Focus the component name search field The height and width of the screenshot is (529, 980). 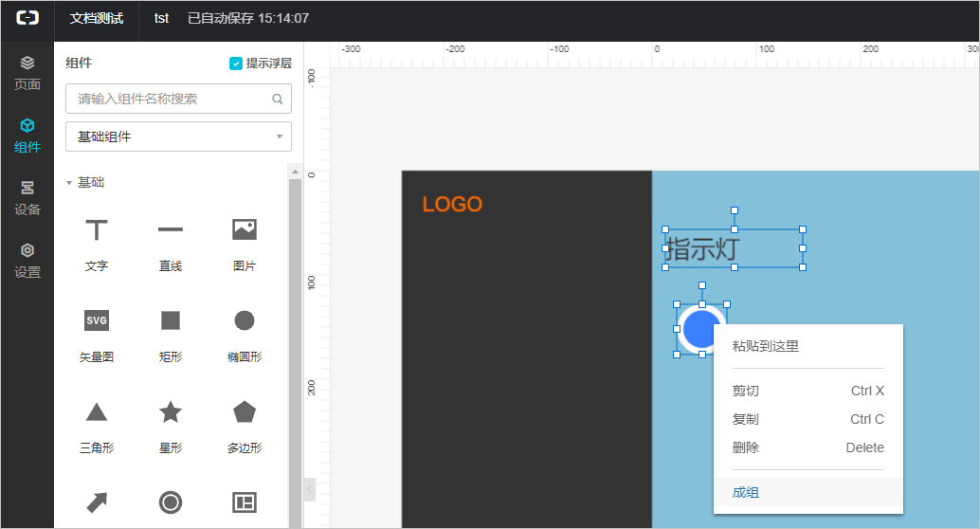pos(178,99)
